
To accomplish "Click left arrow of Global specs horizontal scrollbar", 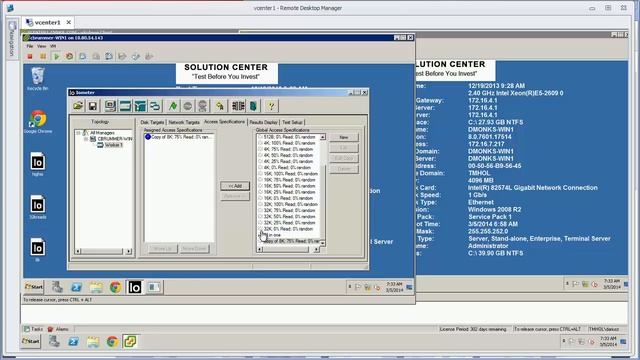I will (x=260, y=249).
